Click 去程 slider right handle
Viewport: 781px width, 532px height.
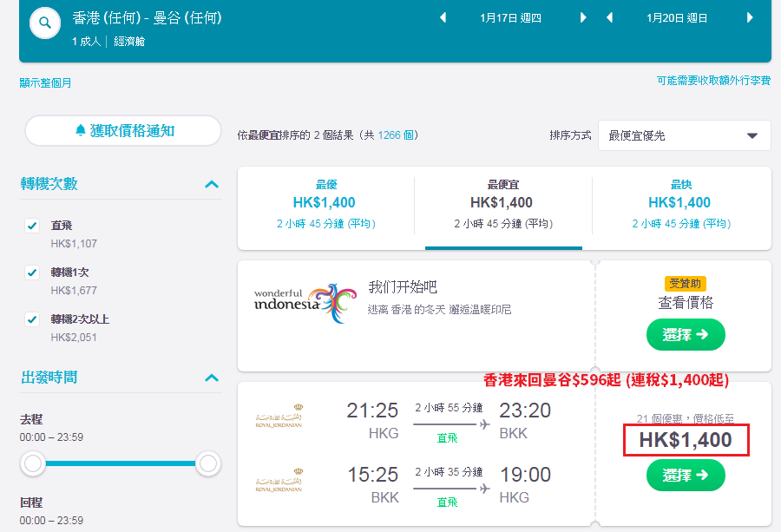pos(208,463)
